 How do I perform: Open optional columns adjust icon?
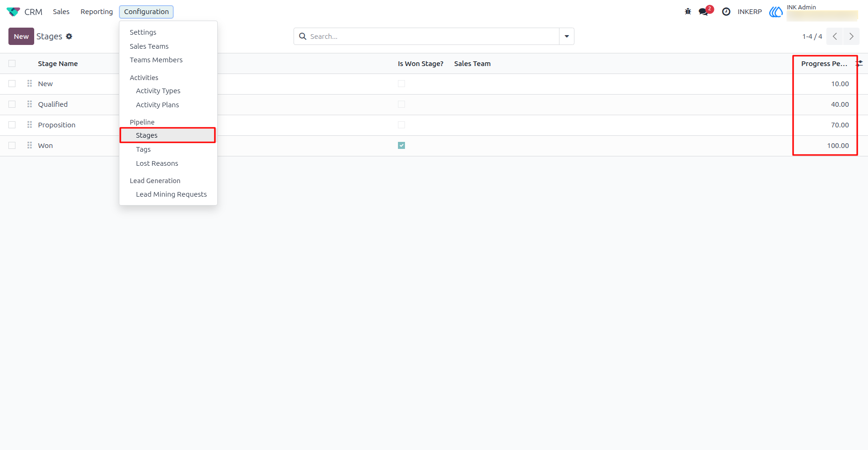860,63
